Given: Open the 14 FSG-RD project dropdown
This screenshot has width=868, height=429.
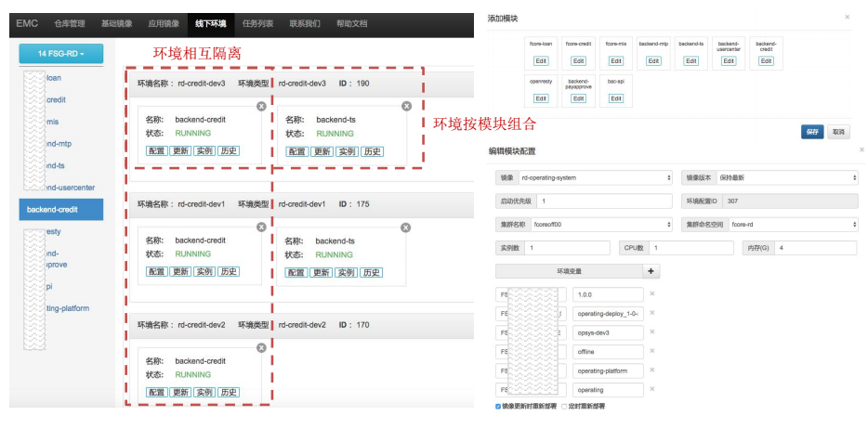Looking at the screenshot, I should pos(60,55).
